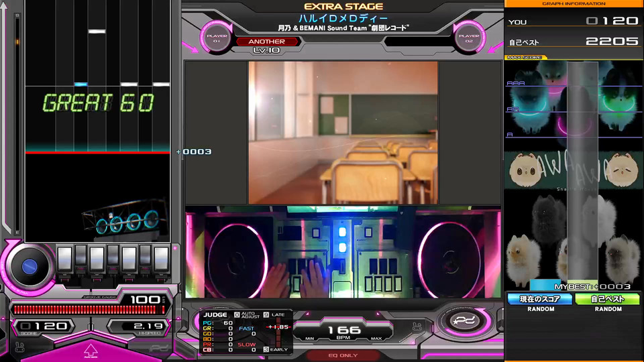This screenshot has width=644, height=362.
Task: Click the PG count row showing 60
Action: pos(219,323)
